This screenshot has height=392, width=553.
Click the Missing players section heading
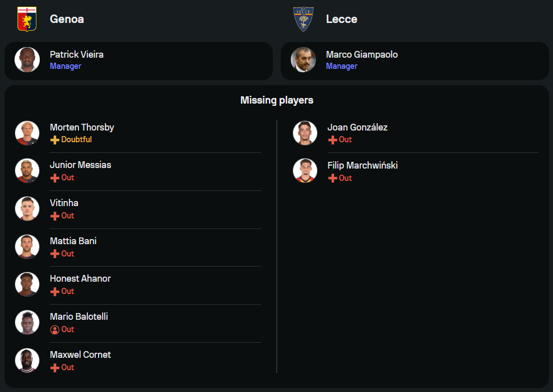pos(277,100)
